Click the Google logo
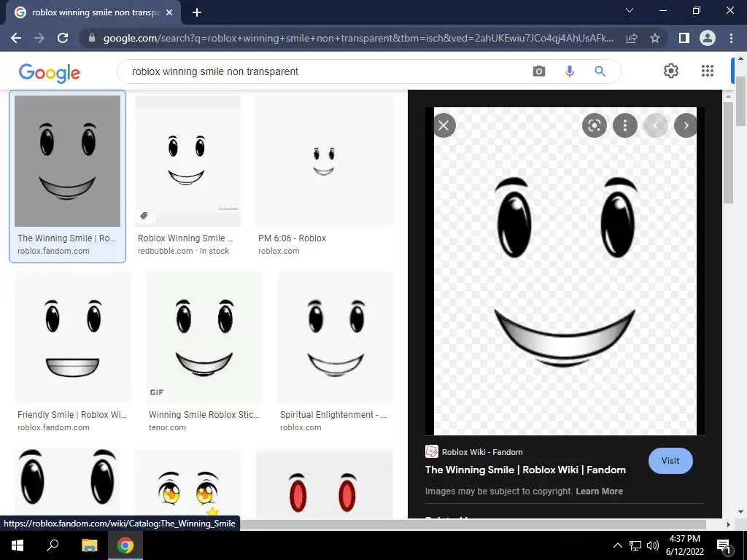747x560 pixels. 50,73
